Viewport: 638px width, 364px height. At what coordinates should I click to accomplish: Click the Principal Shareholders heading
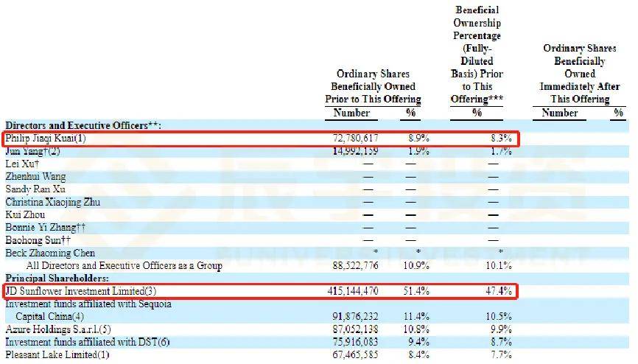click(57, 279)
